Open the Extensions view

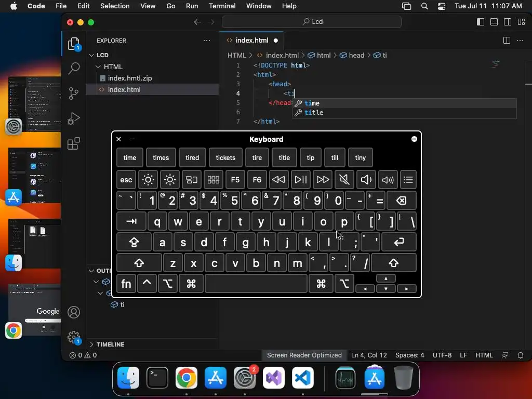74,143
